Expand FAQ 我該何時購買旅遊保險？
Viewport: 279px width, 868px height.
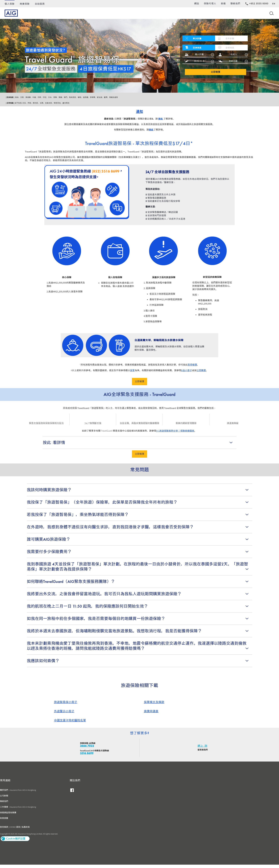coord(139,490)
